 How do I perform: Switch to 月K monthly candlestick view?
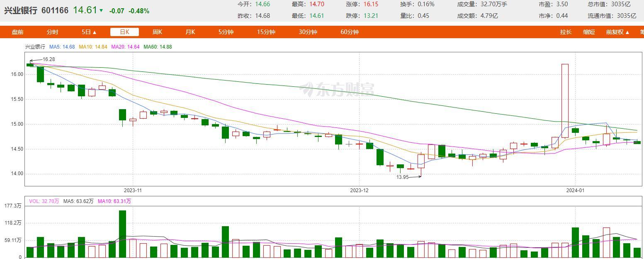[190, 32]
